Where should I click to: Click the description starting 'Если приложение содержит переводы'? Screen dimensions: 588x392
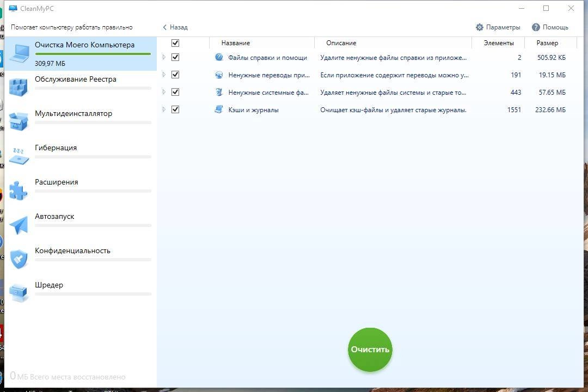click(394, 75)
